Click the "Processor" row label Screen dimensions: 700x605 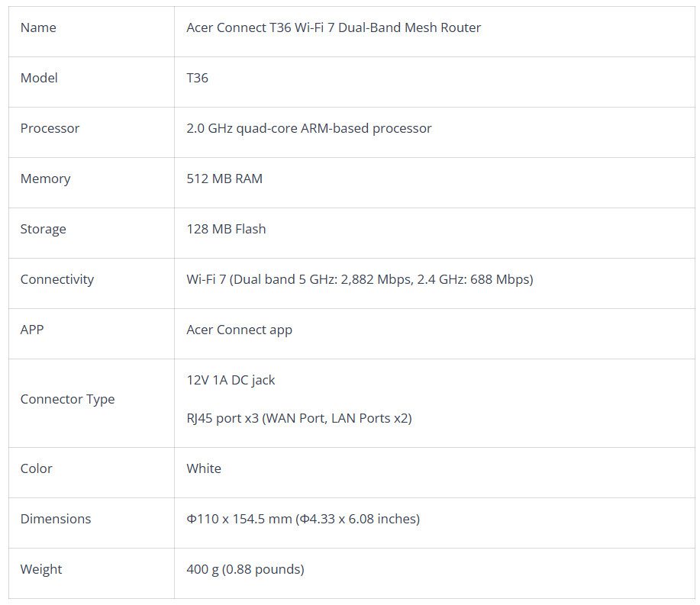(x=50, y=129)
